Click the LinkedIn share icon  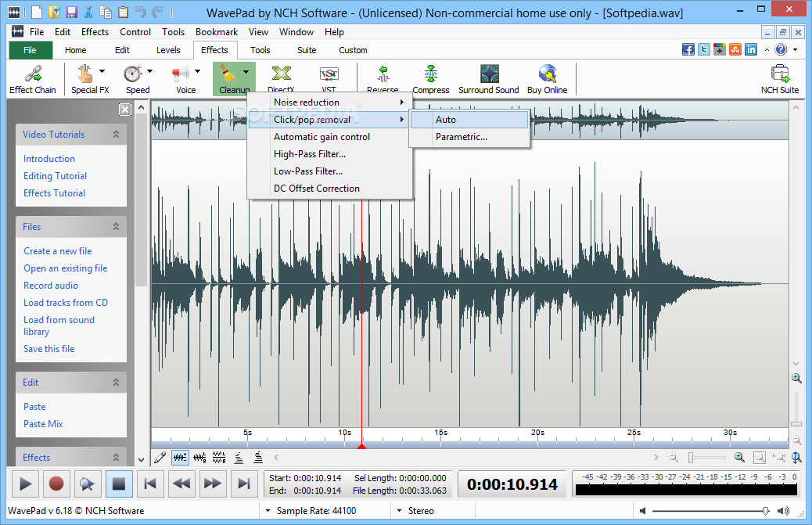click(751, 50)
